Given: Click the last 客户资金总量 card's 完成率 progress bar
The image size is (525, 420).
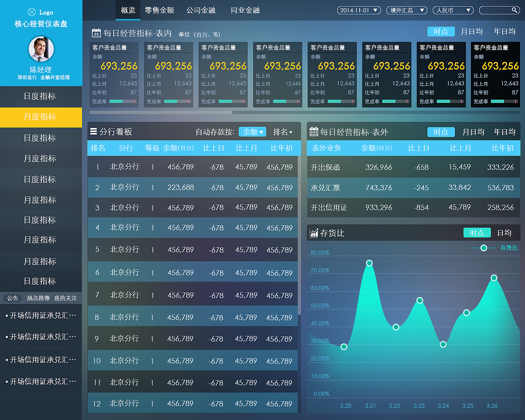Looking at the screenshot, I should point(504,101).
